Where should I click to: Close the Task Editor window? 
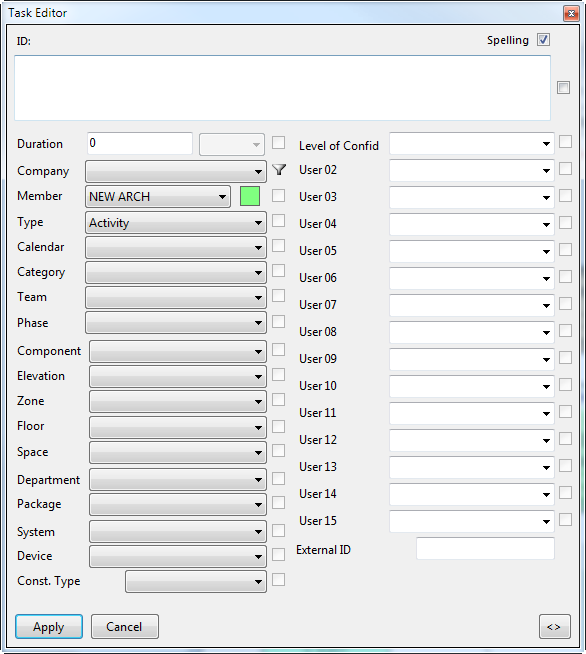(571, 13)
